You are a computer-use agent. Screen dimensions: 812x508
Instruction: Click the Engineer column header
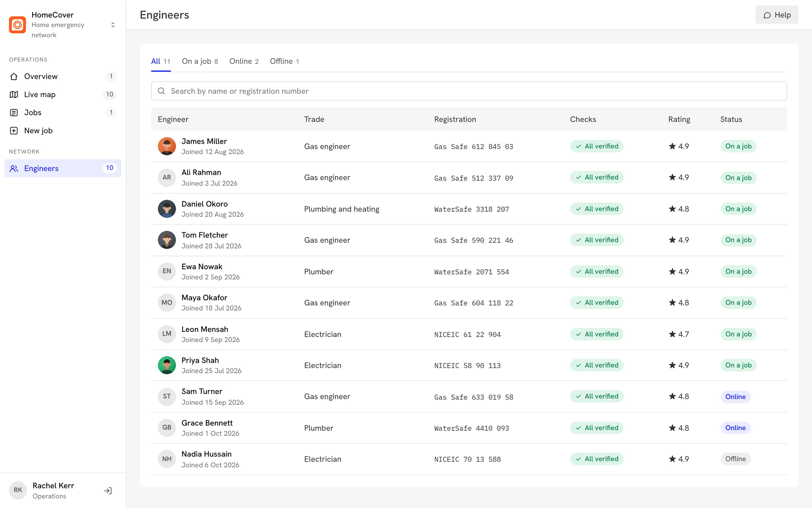(x=173, y=119)
